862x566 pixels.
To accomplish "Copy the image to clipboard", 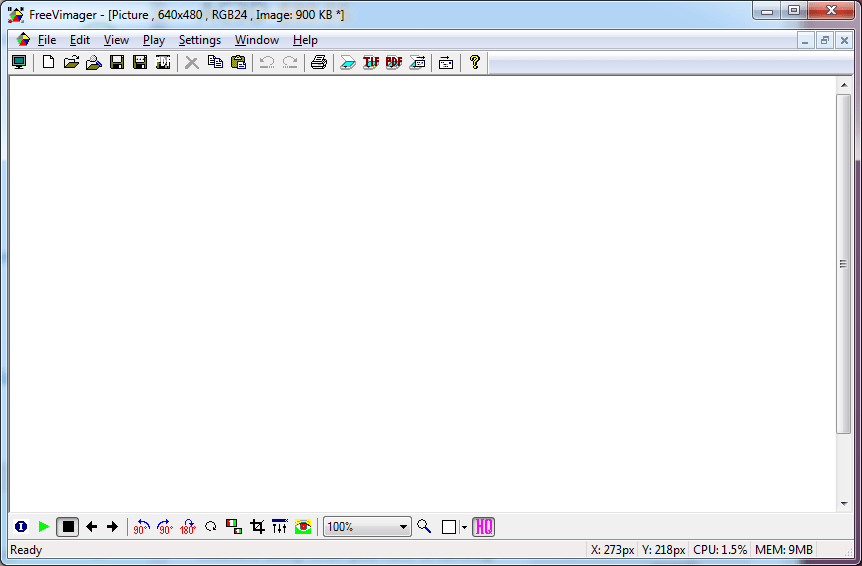I will pos(215,63).
